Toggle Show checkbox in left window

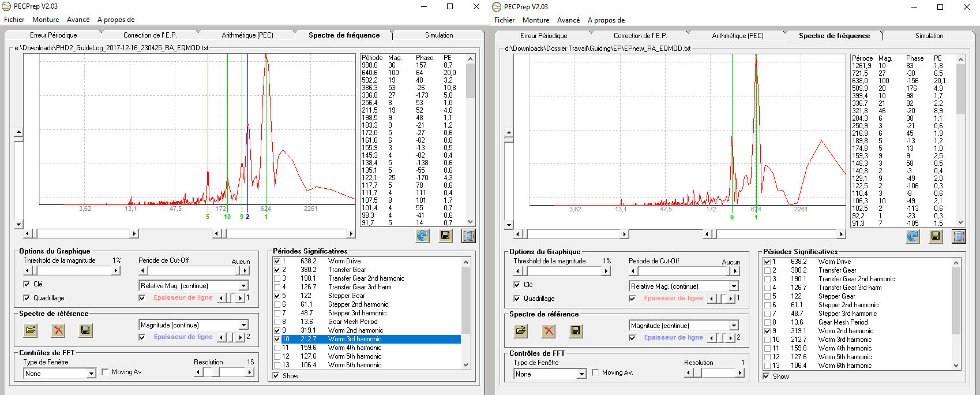pyautogui.click(x=276, y=376)
